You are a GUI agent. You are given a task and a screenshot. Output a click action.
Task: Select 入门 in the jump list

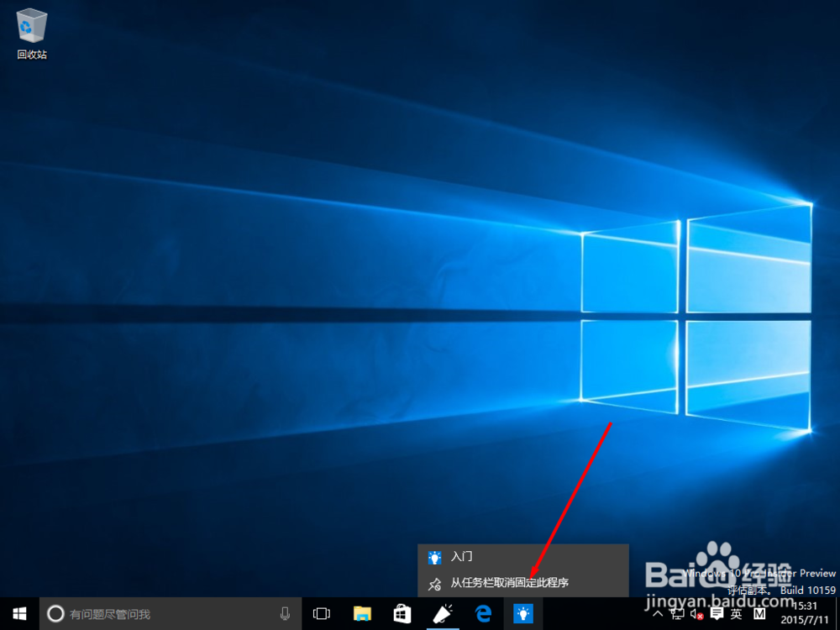tap(522, 557)
